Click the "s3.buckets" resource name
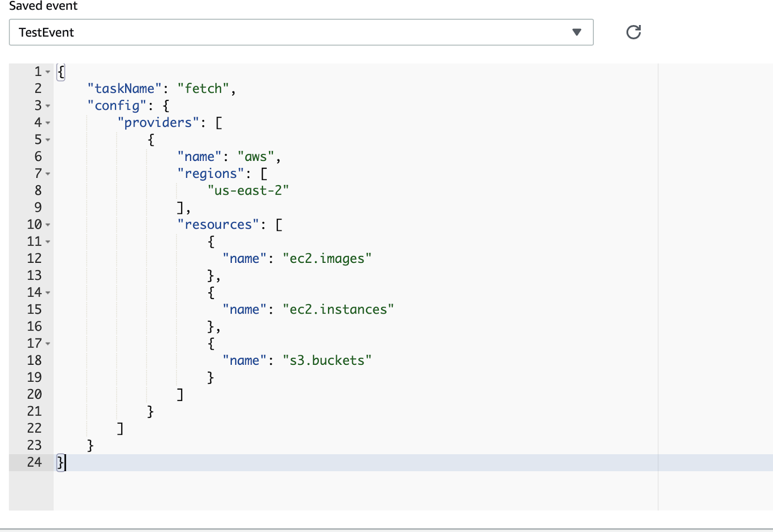This screenshot has width=773, height=532. click(327, 361)
